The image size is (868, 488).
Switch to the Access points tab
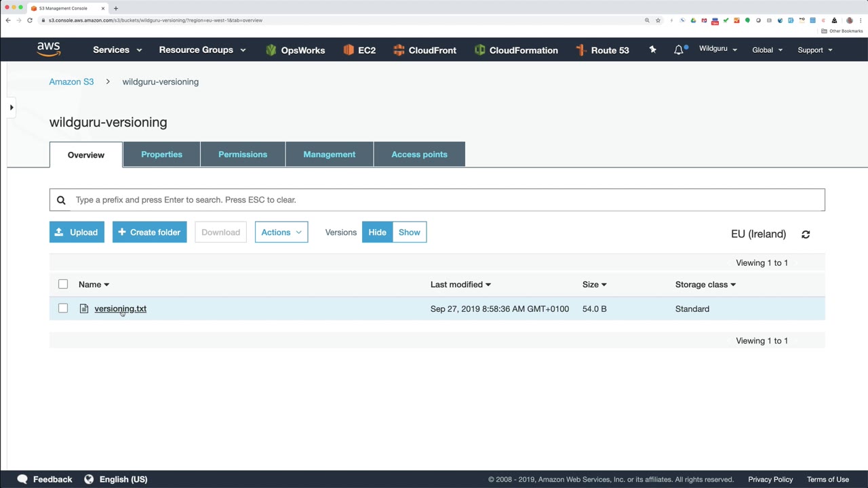point(419,155)
